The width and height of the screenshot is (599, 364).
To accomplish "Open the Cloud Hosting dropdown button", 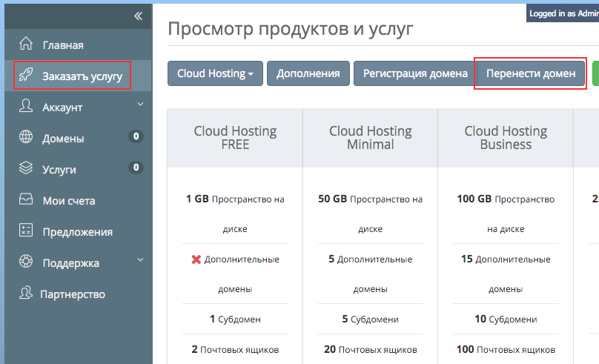I will coord(215,73).
